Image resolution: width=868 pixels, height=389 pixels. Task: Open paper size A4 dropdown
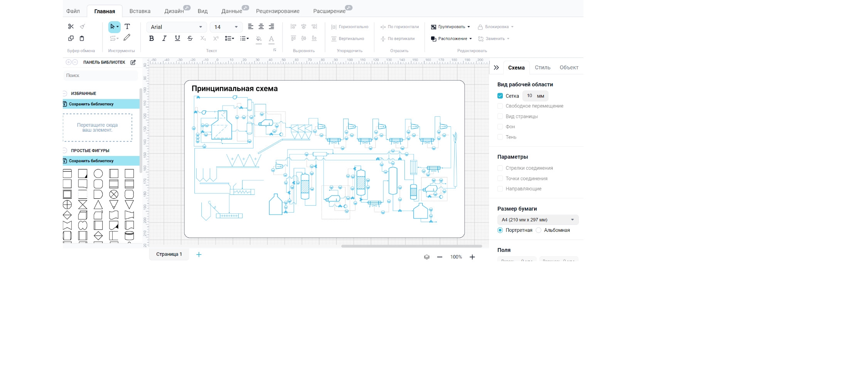pos(538,220)
